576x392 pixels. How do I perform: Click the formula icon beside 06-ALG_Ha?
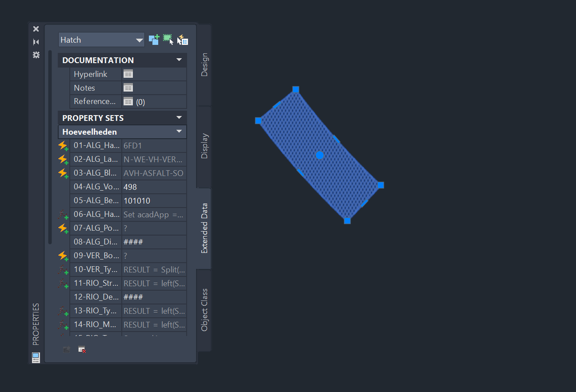63,215
